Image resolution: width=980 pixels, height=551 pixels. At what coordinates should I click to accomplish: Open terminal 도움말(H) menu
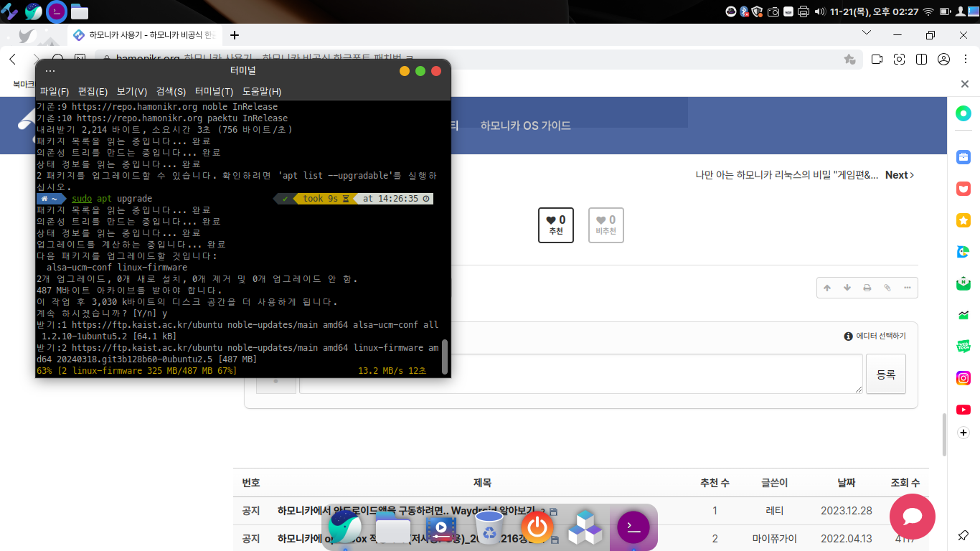pyautogui.click(x=262, y=91)
